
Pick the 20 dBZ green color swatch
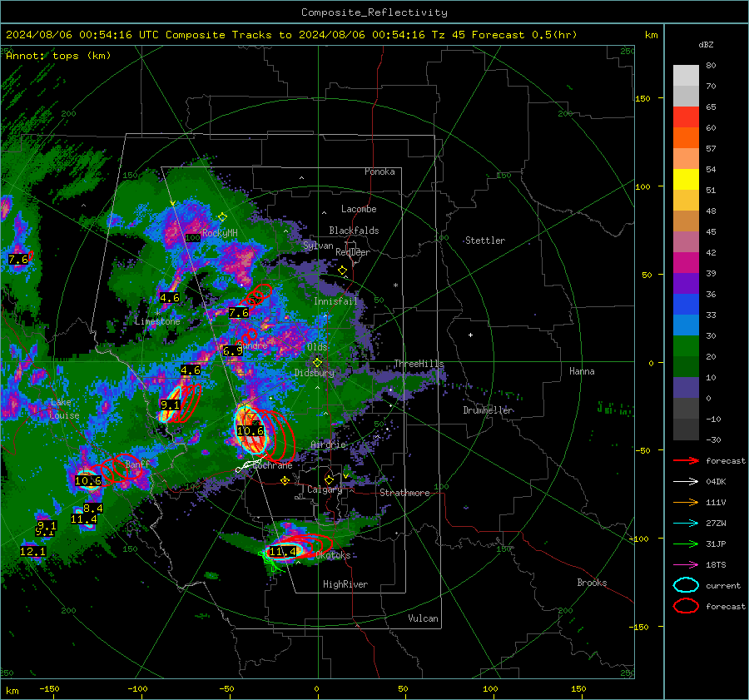tap(686, 345)
